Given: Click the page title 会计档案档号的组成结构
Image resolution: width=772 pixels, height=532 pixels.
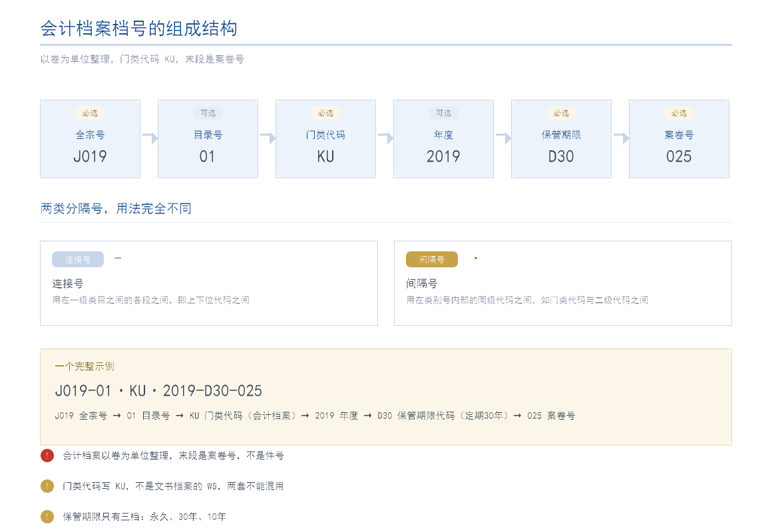Looking at the screenshot, I should (139, 29).
